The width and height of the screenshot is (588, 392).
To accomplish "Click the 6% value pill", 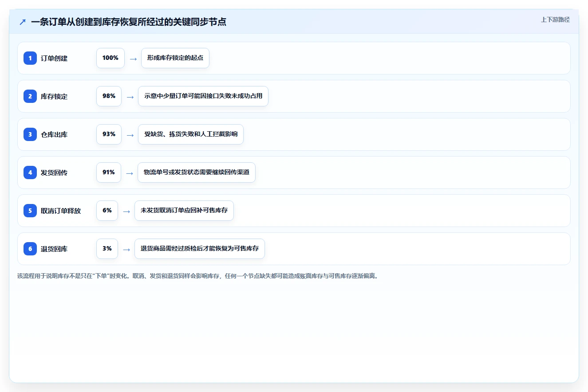I will coord(107,211).
